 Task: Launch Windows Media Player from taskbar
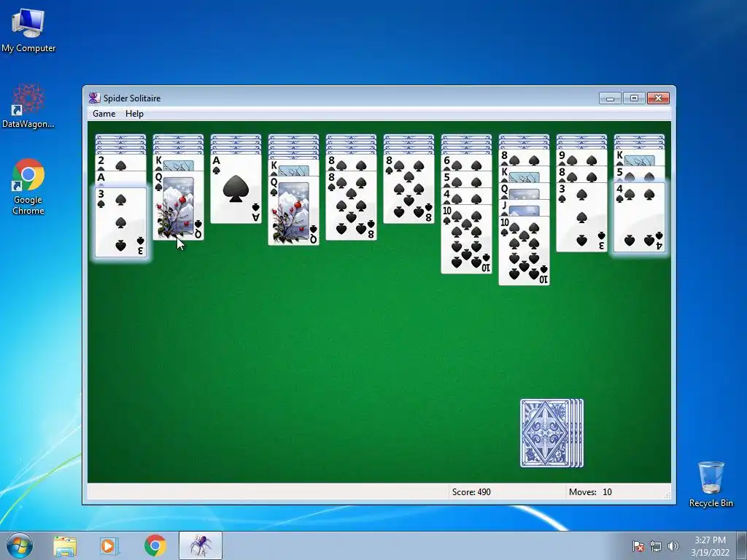[x=109, y=546]
